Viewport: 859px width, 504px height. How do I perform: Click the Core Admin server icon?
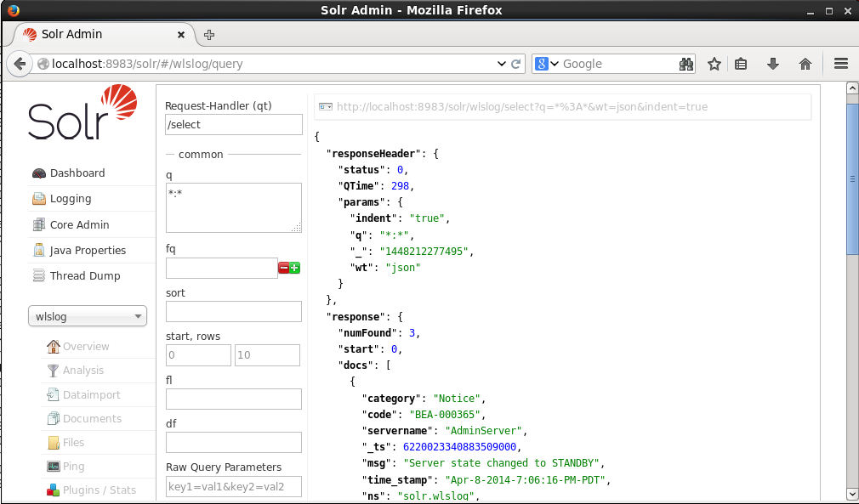[x=39, y=225]
